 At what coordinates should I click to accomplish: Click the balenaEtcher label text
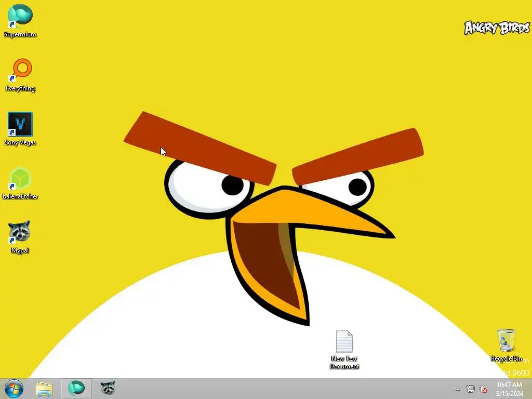tap(20, 196)
